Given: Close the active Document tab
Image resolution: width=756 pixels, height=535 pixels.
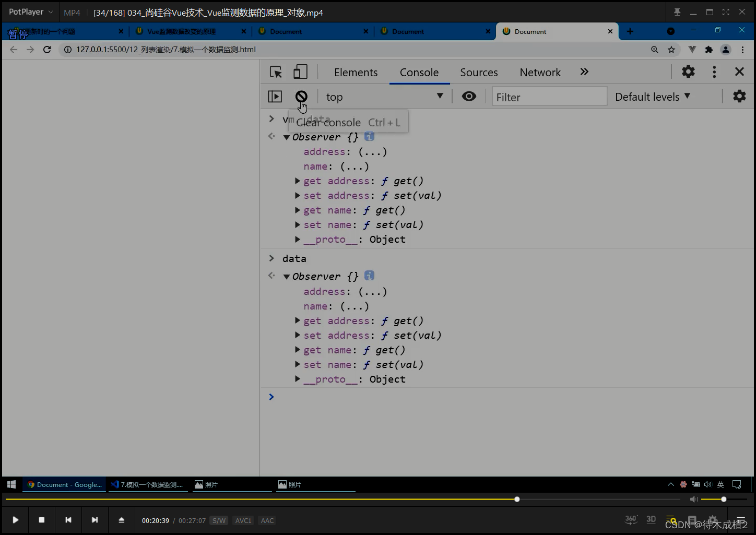Looking at the screenshot, I should tap(610, 31).
